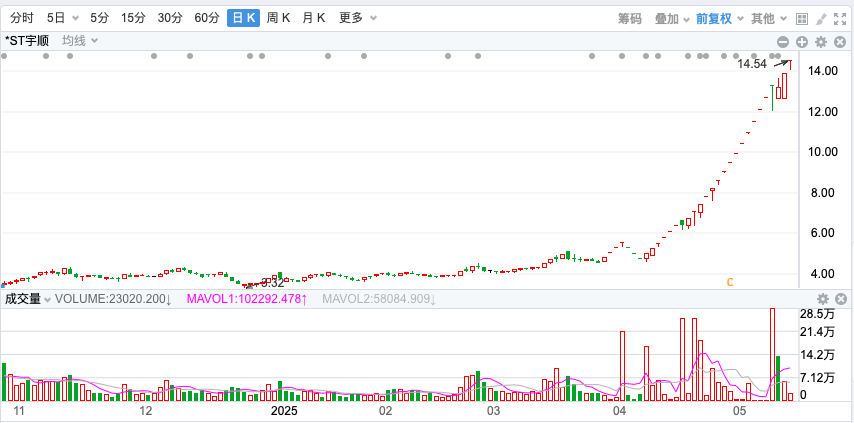
Task: Click the 21.4万 volume axis label
Action: pos(818,332)
